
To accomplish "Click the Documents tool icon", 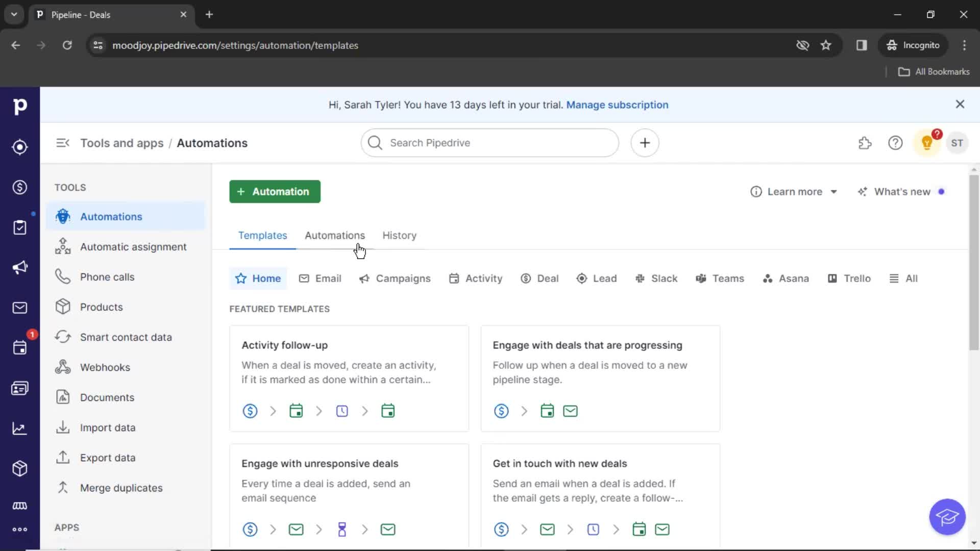I will click(x=63, y=397).
